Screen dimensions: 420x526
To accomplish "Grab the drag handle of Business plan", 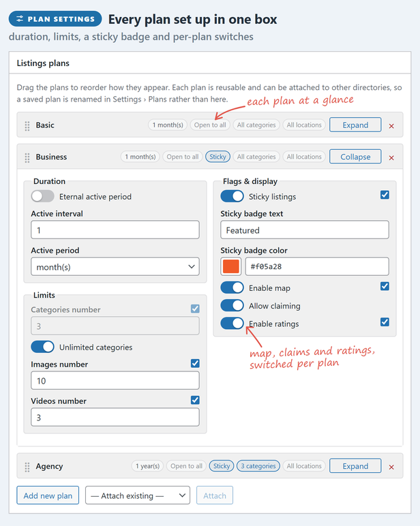I will [x=27, y=157].
